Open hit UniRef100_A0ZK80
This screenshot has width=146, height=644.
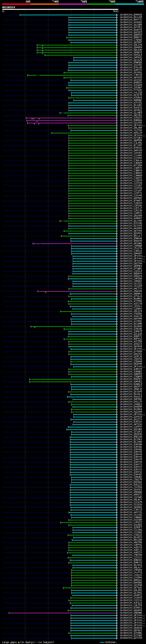coord(131,22)
